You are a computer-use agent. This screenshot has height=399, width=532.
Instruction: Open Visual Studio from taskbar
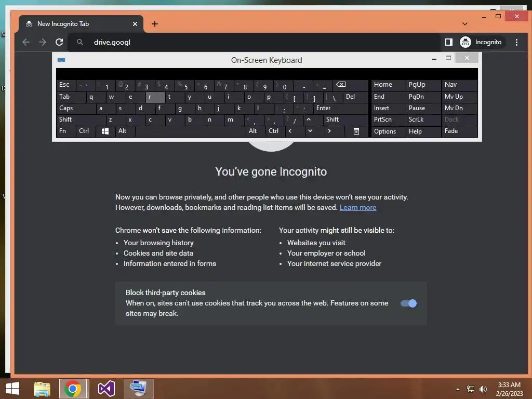click(x=106, y=389)
